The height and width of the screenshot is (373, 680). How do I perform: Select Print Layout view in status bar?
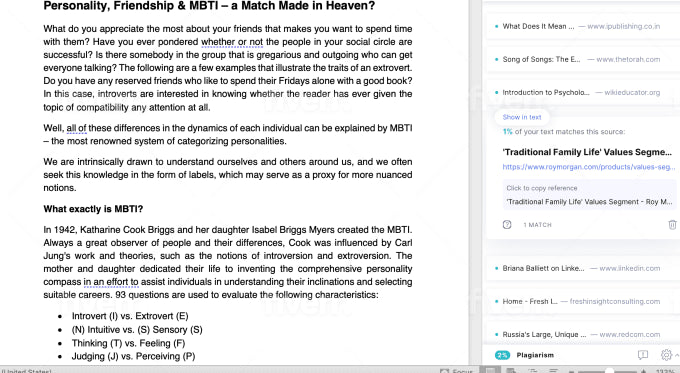click(x=490, y=370)
